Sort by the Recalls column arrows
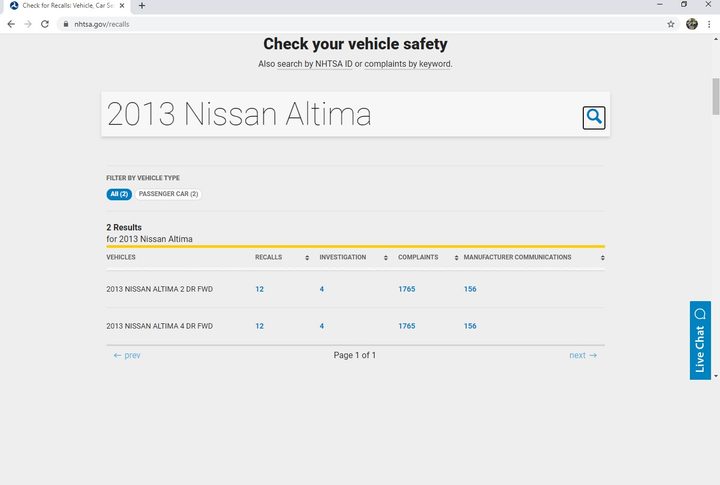The image size is (720, 485). pos(307,258)
